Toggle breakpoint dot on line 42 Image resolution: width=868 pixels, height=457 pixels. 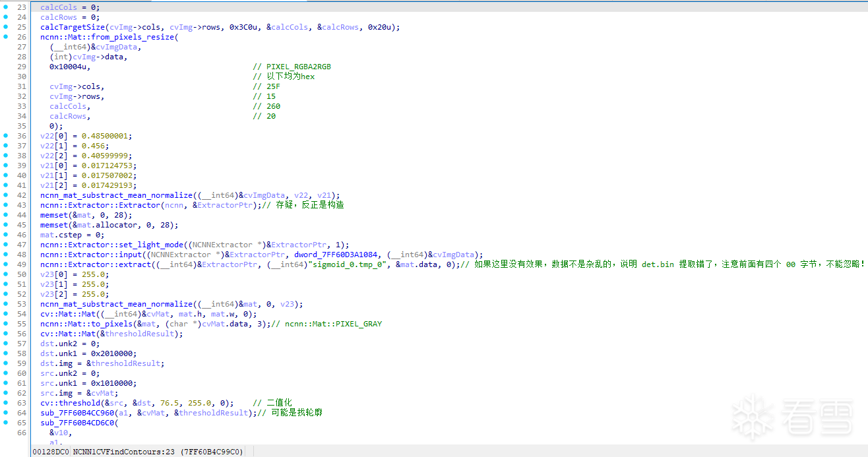(x=6, y=195)
